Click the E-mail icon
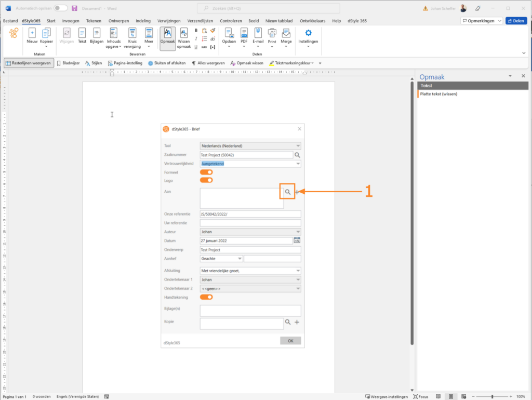The width and height of the screenshot is (532, 400). (x=258, y=33)
